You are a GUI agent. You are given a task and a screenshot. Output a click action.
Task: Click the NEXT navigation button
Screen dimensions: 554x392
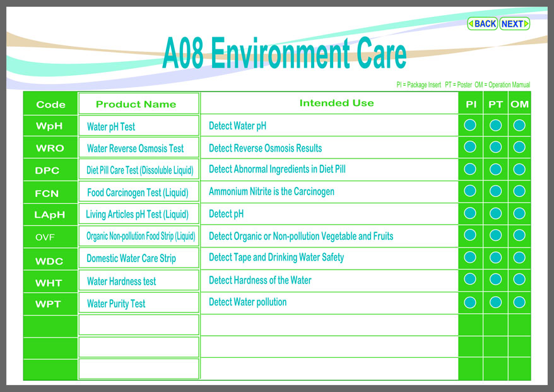click(x=514, y=24)
